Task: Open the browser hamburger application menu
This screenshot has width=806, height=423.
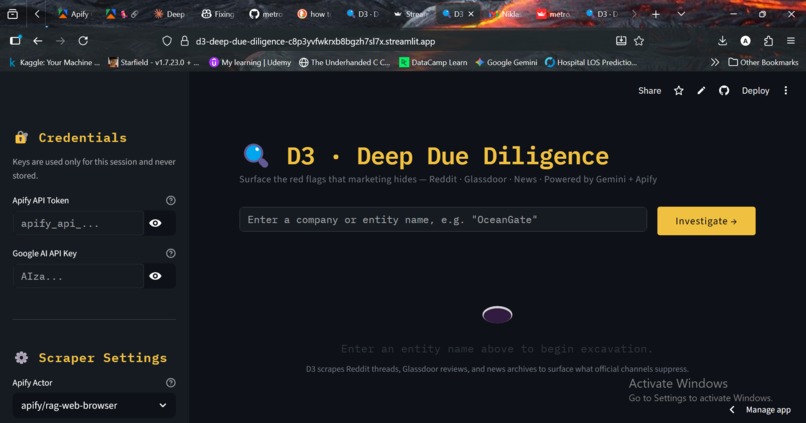Action: coord(791,41)
